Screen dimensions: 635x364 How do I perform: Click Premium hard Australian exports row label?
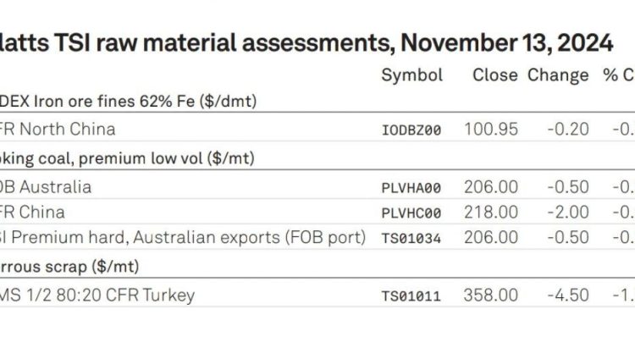[183, 238]
